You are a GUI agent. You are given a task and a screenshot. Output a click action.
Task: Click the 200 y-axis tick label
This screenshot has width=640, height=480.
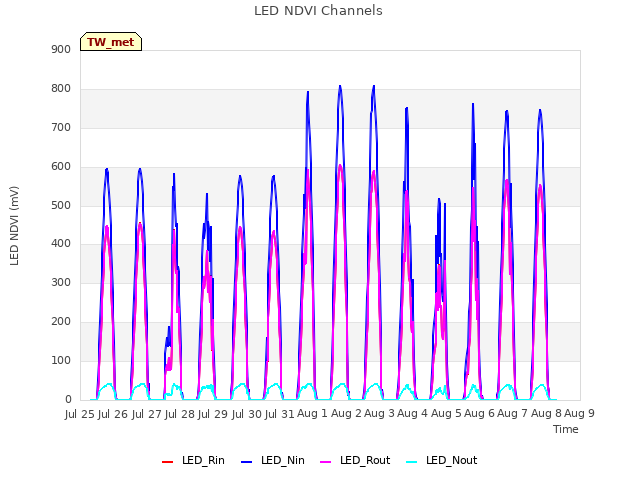(61, 322)
